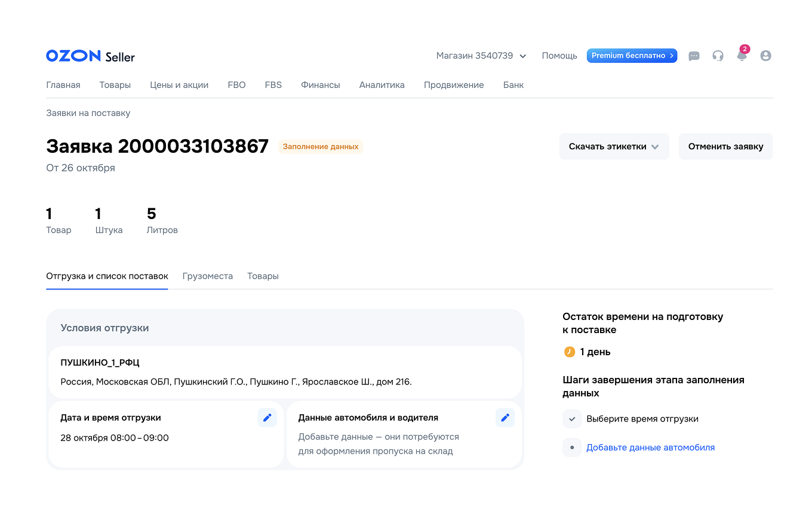This screenshot has height=514, width=812.
Task: Check the Выберите время отгрузки step
Action: coord(571,418)
